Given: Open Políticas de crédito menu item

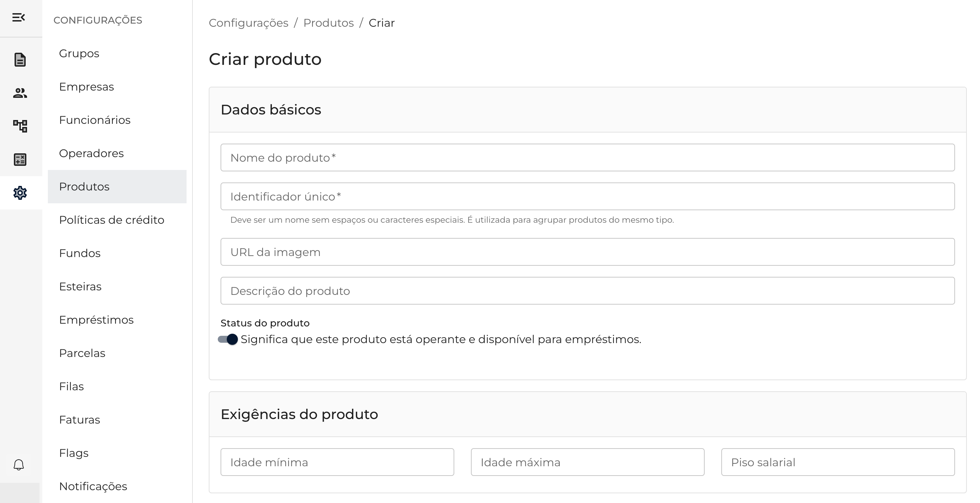Looking at the screenshot, I should 111,220.
